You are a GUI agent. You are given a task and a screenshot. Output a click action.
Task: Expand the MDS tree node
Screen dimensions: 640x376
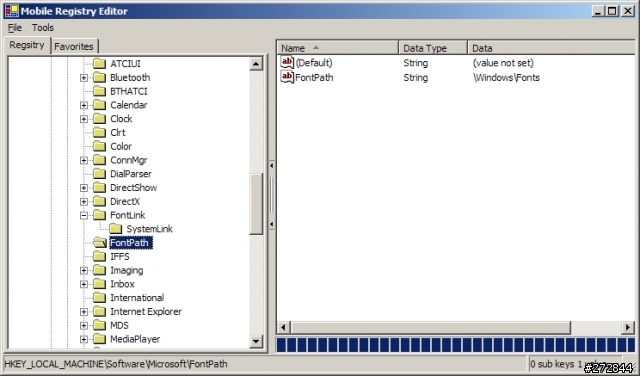coord(84,325)
